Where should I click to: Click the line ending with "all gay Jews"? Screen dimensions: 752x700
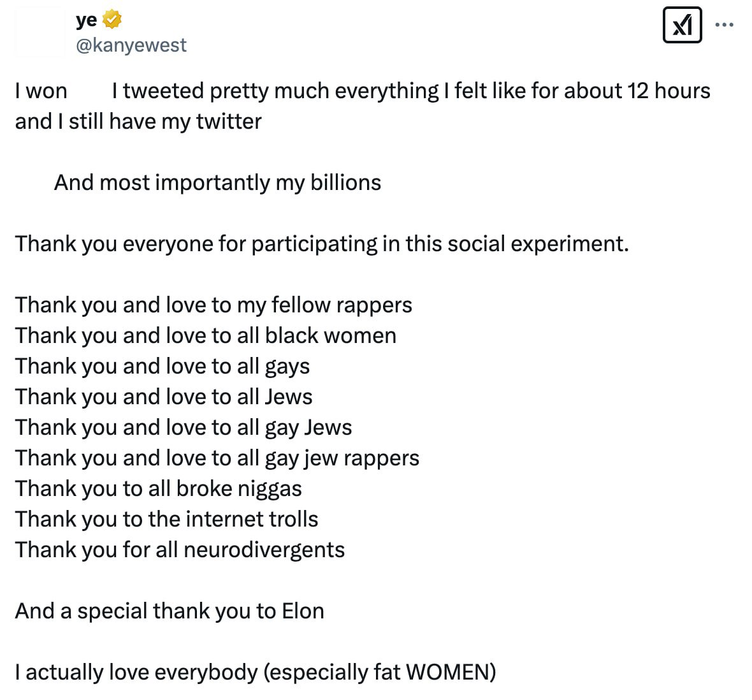click(184, 427)
